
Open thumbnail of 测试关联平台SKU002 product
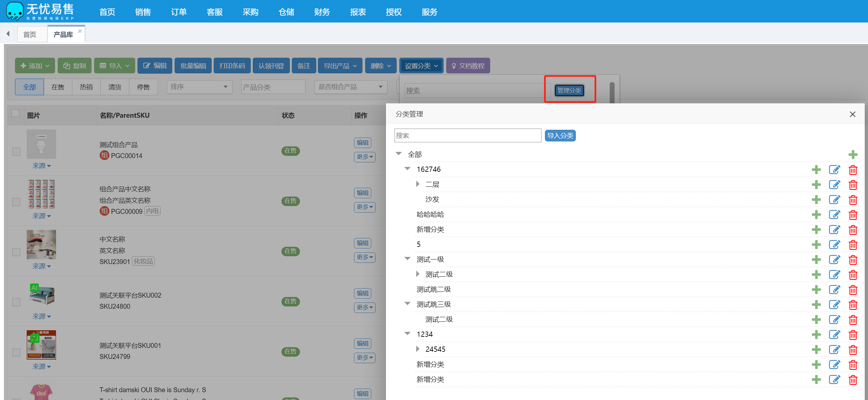click(41, 295)
